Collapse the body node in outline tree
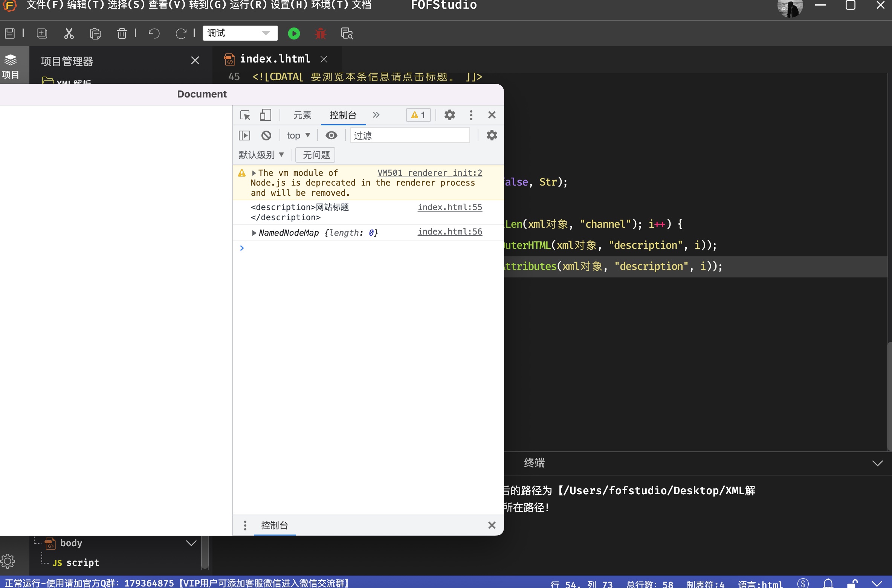892x588 pixels. pos(191,543)
